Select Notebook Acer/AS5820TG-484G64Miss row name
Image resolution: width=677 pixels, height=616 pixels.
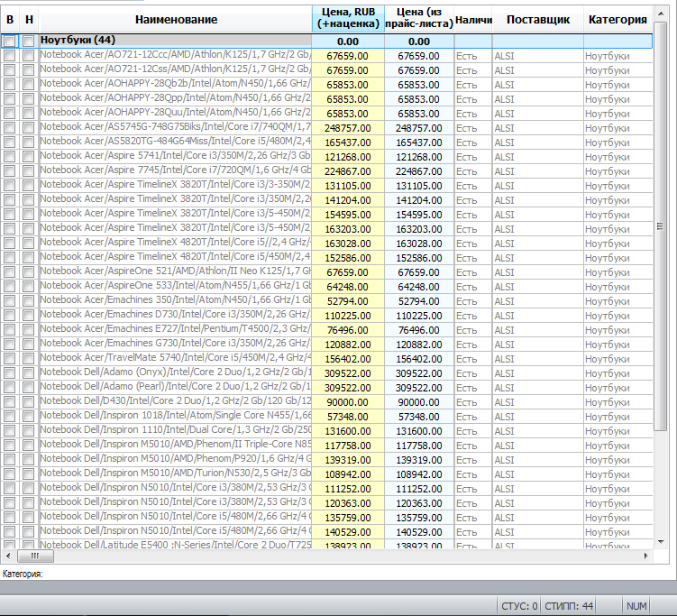point(175,142)
